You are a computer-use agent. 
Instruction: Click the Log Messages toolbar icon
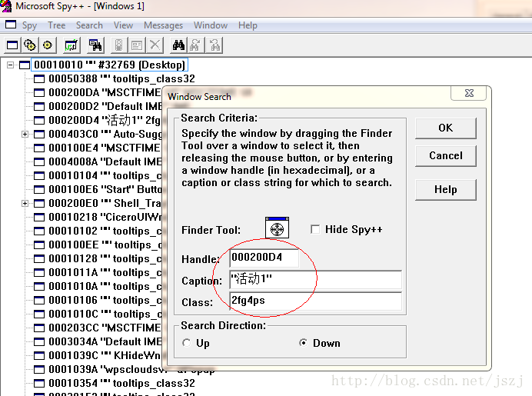(x=71, y=45)
